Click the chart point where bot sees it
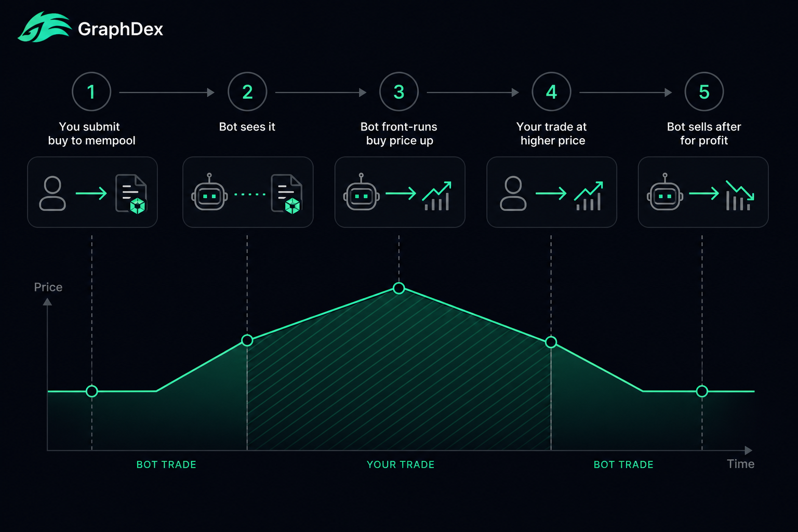Image resolution: width=798 pixels, height=532 pixels. (x=247, y=340)
